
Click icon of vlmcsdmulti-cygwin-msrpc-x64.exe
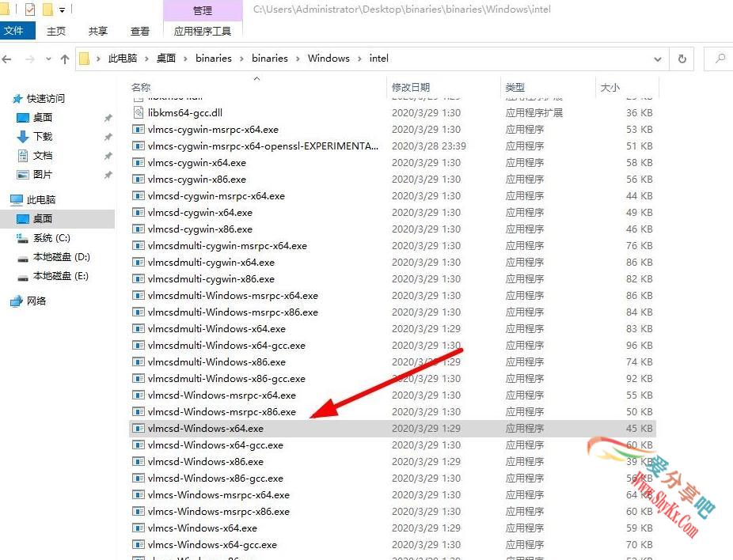138,246
